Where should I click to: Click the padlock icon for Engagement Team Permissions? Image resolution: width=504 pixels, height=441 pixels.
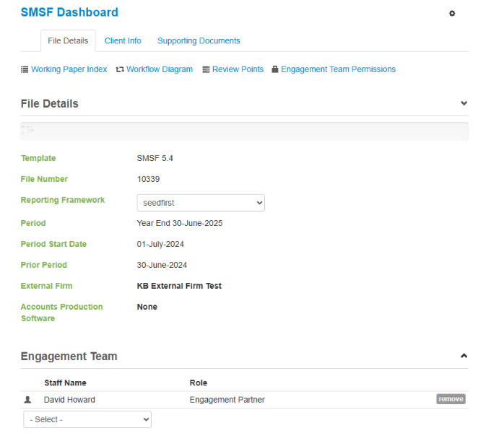pos(275,70)
